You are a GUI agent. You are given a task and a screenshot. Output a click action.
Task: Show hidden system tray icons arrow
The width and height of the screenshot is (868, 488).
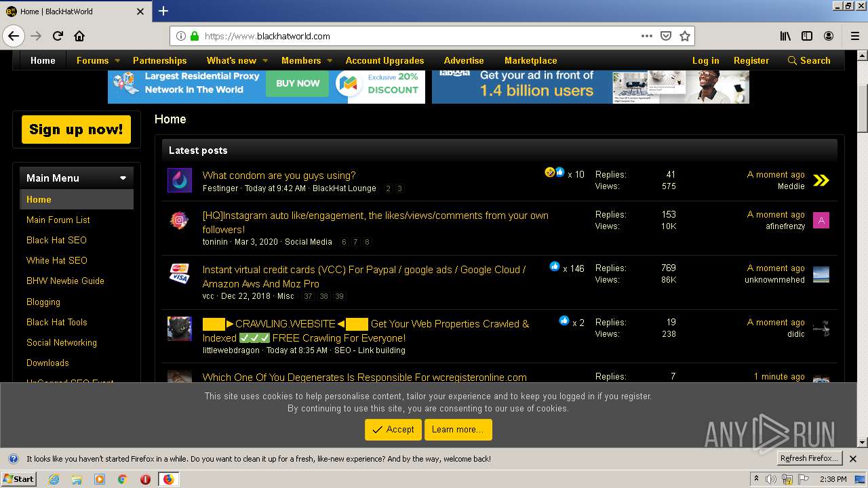(756, 479)
